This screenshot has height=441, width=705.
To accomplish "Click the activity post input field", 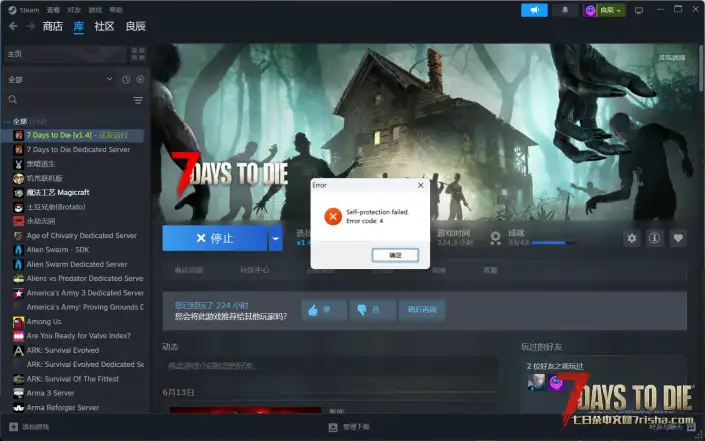I will pos(330,366).
